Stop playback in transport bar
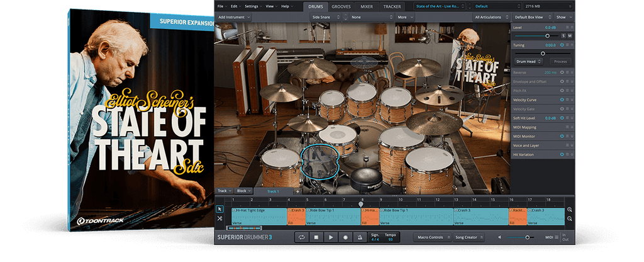Viewport: 644px width, 262px height. pos(316,237)
